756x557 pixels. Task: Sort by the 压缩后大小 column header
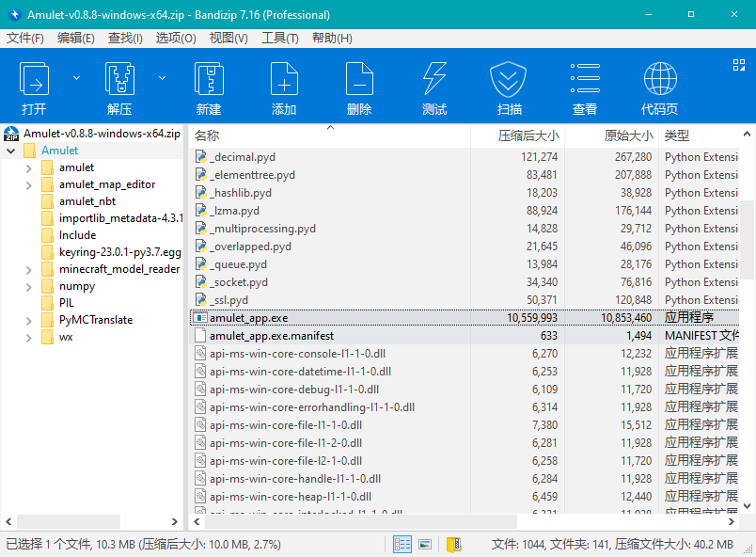pyautogui.click(x=528, y=136)
